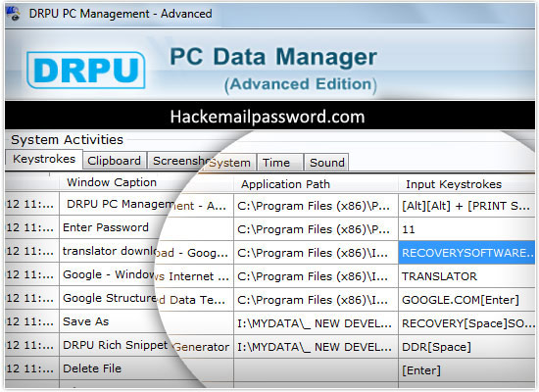Select the Enter Password row
The height and width of the screenshot is (392, 539).
(x=269, y=228)
